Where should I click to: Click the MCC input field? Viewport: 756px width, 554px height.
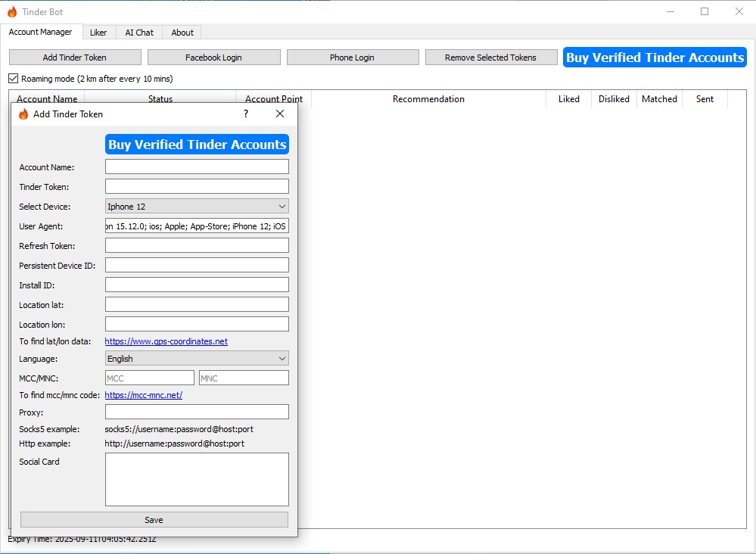click(150, 378)
